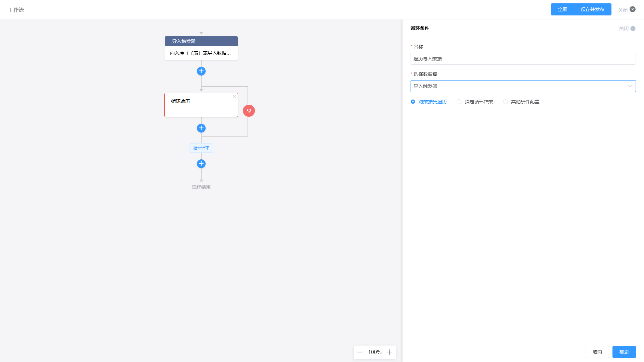Click the 工作流 page title
The image size is (644, 362).
[x=16, y=10]
